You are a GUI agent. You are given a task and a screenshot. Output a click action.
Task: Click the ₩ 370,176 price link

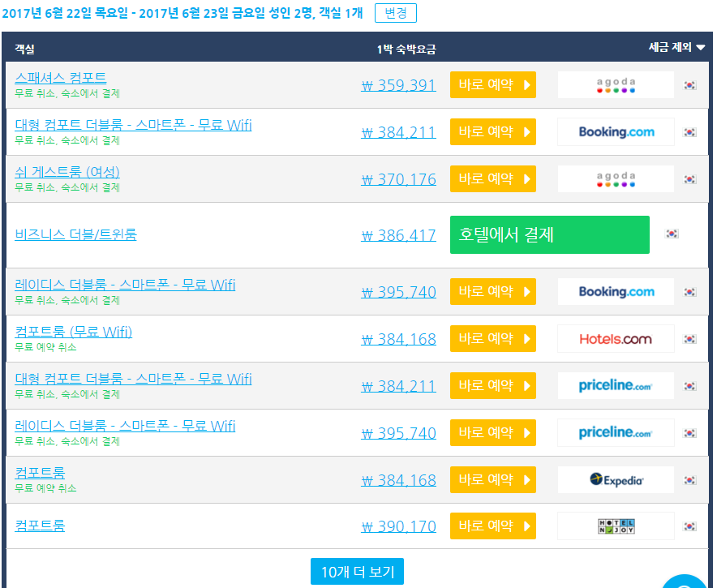point(399,180)
